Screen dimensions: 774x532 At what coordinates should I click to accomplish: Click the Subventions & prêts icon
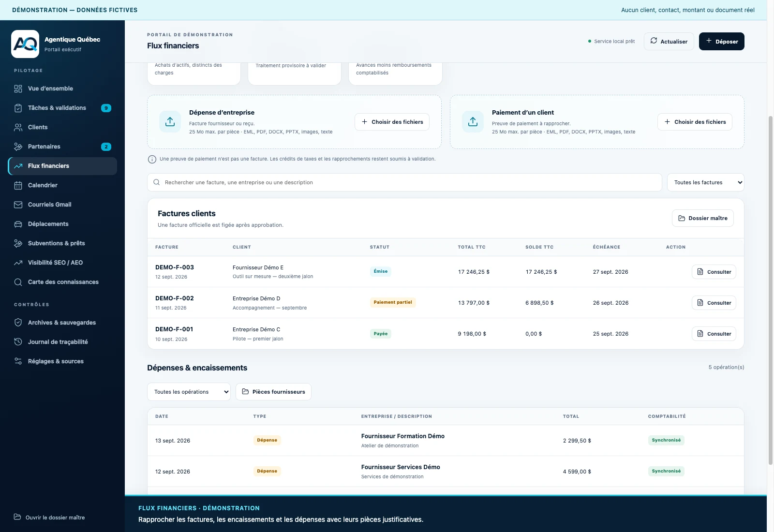pos(18,243)
